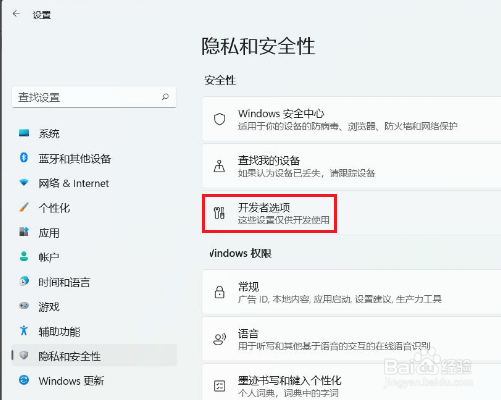Select 应用 in the sidebar

(94, 232)
